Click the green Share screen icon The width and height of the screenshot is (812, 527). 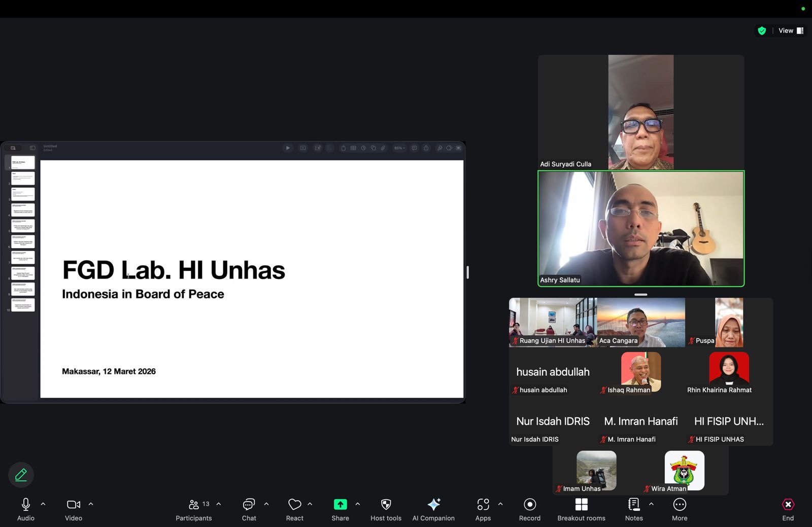coord(340,504)
